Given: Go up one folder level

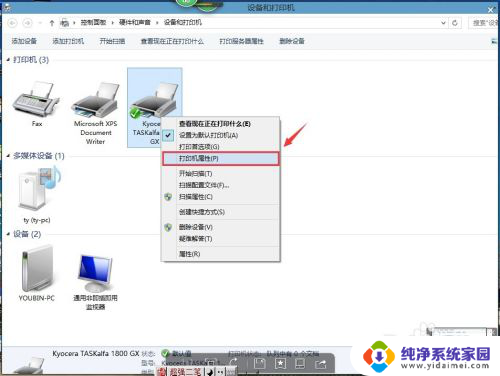Looking at the screenshot, I should pyautogui.click(x=52, y=23).
